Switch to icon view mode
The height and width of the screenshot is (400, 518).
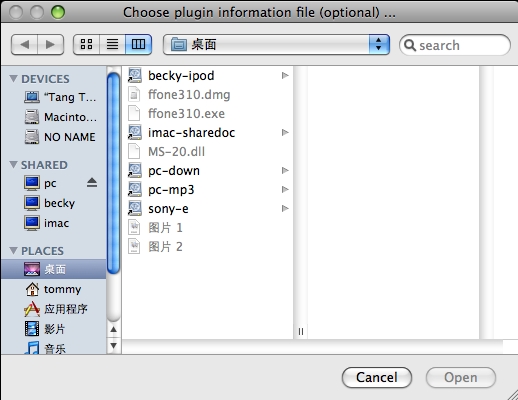point(87,44)
